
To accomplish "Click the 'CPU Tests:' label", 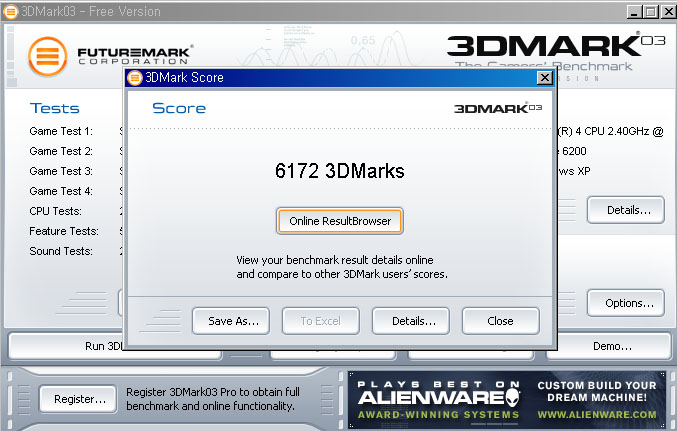I will pos(56,211).
